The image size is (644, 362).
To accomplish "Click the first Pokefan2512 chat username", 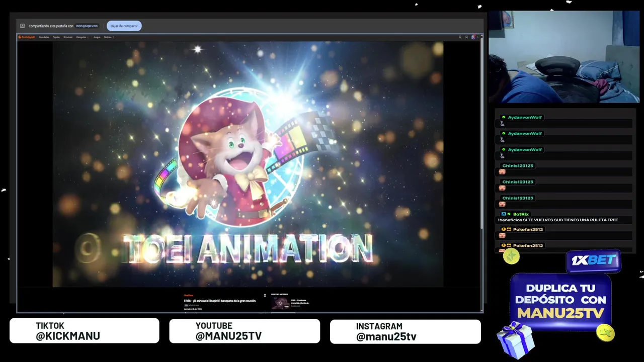I will pyautogui.click(x=528, y=229).
